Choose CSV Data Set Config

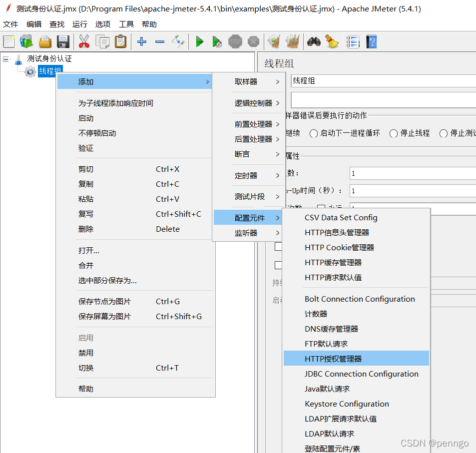(356, 217)
